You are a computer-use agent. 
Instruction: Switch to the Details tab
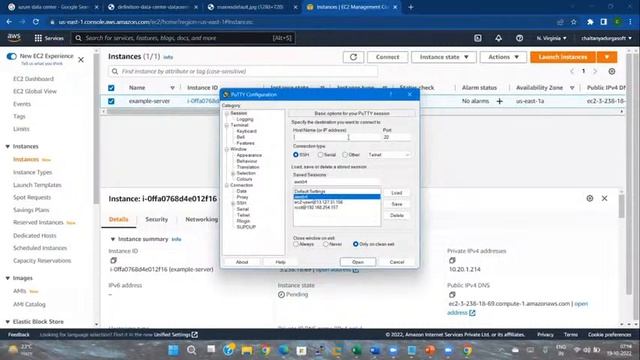(118, 220)
